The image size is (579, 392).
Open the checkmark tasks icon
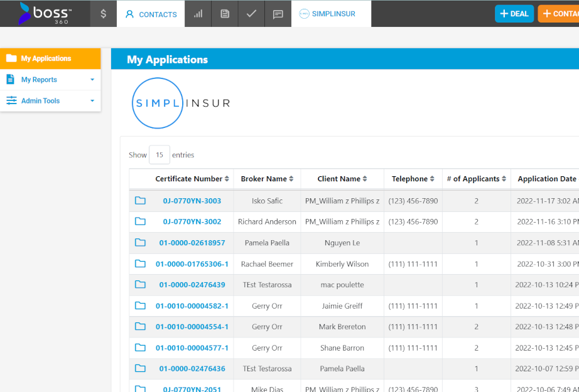click(x=251, y=14)
